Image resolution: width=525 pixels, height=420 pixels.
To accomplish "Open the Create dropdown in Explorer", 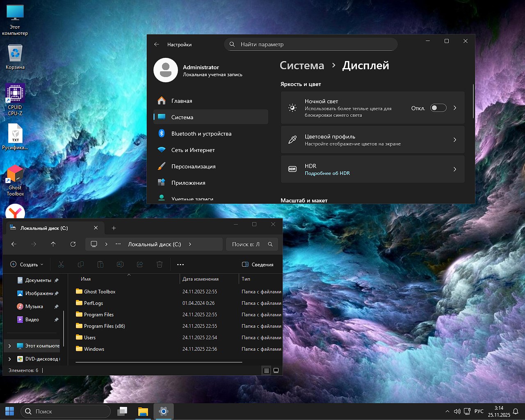I will pos(27,265).
